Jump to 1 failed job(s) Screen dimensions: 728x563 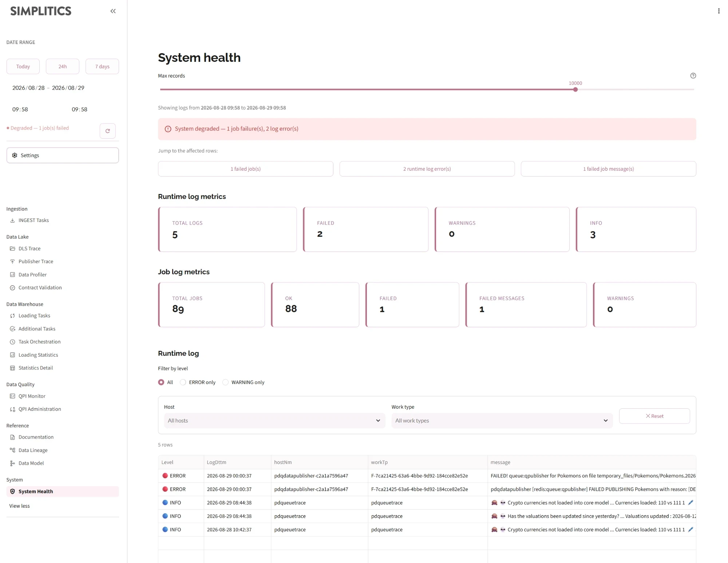tap(246, 169)
